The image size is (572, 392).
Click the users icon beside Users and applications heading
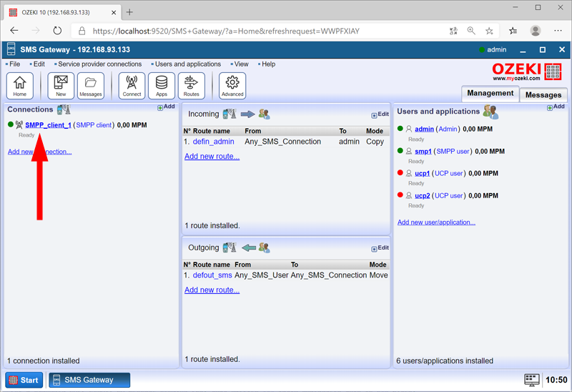pyautogui.click(x=490, y=112)
